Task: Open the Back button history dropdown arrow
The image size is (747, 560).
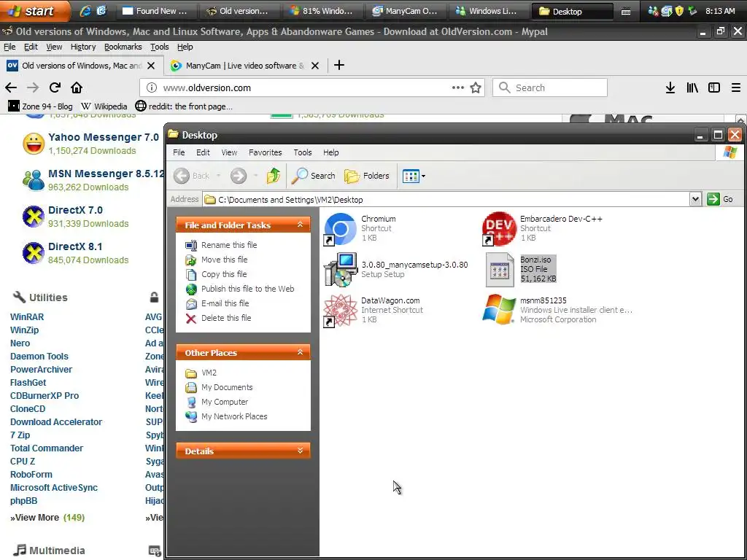Action: [219, 176]
